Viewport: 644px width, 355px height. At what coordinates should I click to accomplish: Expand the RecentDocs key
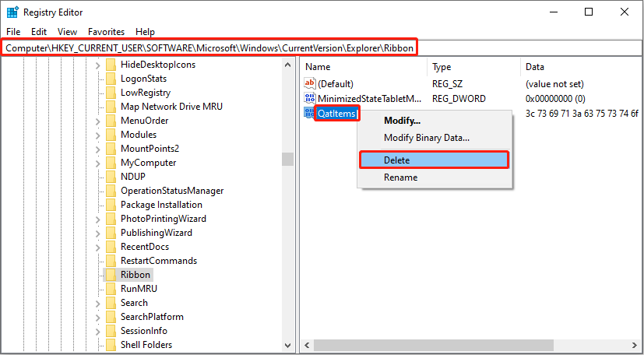point(98,247)
